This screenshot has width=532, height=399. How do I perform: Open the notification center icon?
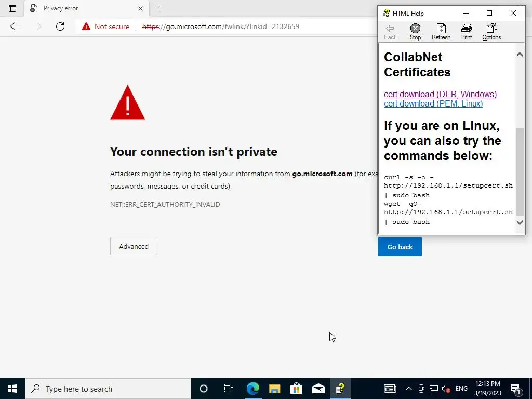coord(516,389)
